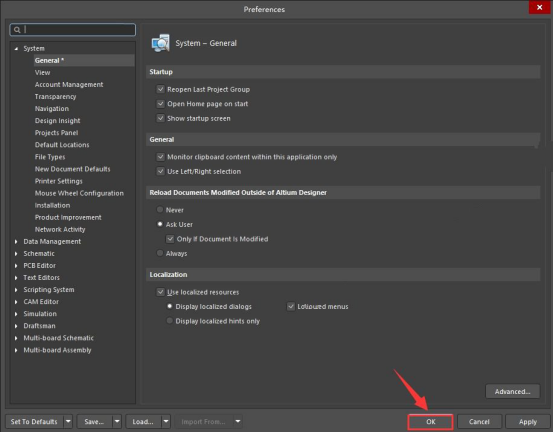
Task: Select the Ask User radio button
Action: [x=160, y=224]
